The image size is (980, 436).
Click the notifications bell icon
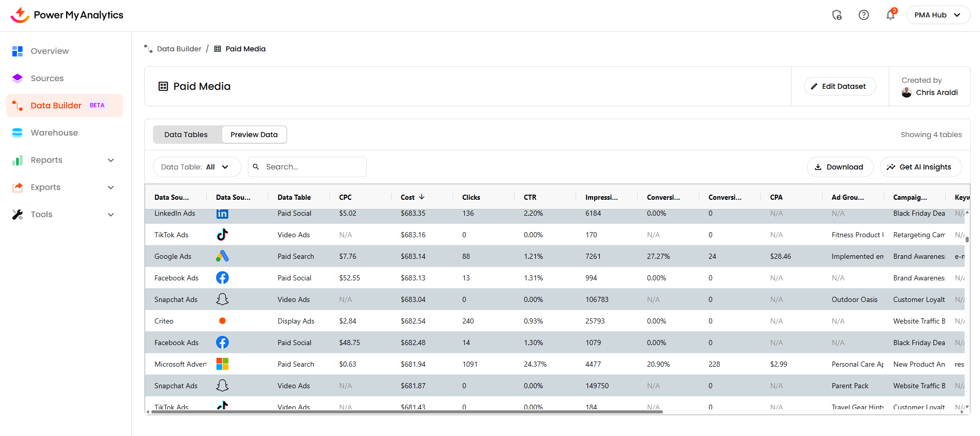[x=890, y=15]
